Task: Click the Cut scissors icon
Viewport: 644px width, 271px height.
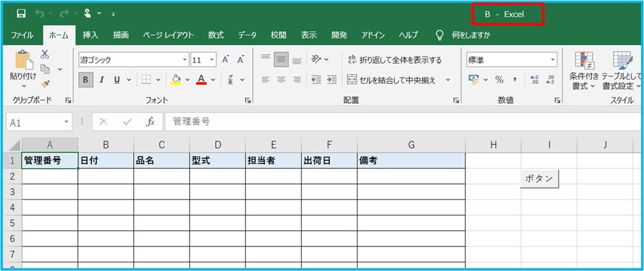Action: (45, 54)
